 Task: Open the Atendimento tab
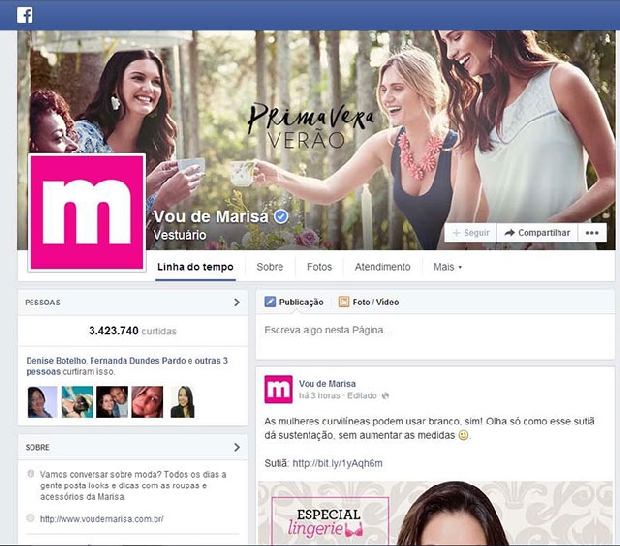(x=382, y=267)
